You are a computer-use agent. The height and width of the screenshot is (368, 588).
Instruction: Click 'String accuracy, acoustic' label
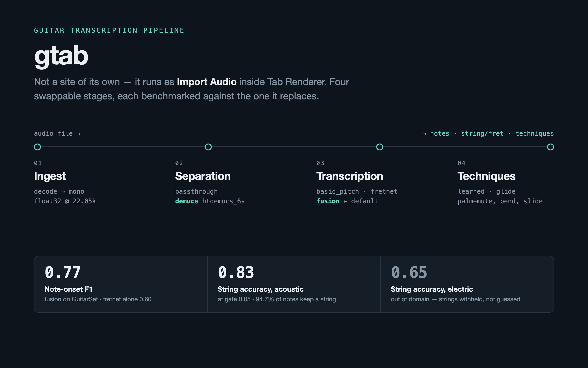click(x=260, y=289)
